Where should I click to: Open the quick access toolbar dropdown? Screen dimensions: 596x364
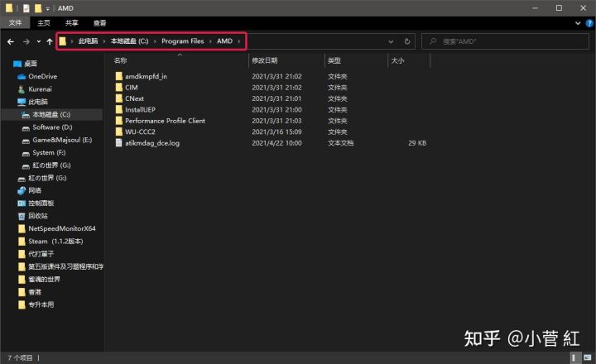(47, 8)
